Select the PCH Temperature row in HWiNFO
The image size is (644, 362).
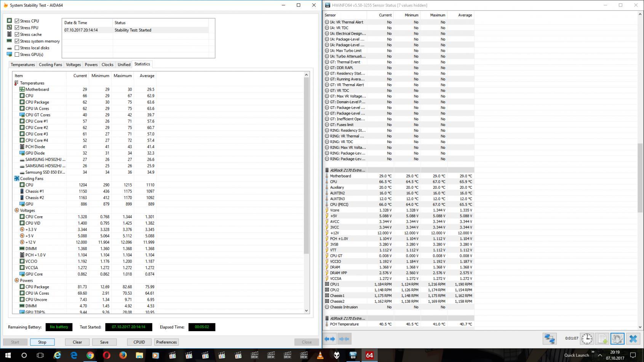[x=399, y=324]
